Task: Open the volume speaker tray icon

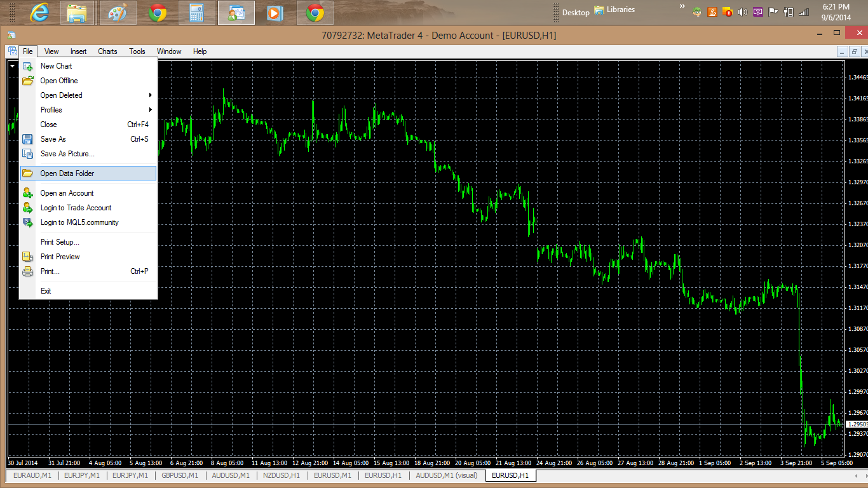Action: tap(742, 12)
